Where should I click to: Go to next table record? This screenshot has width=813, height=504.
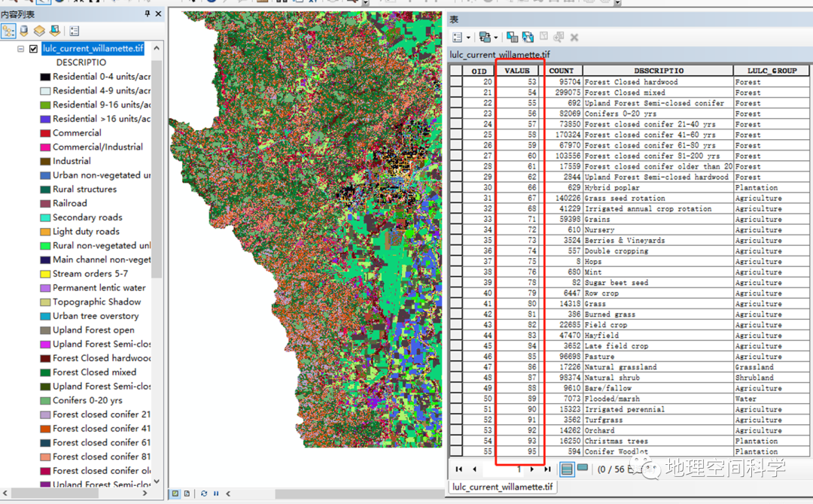click(532, 469)
